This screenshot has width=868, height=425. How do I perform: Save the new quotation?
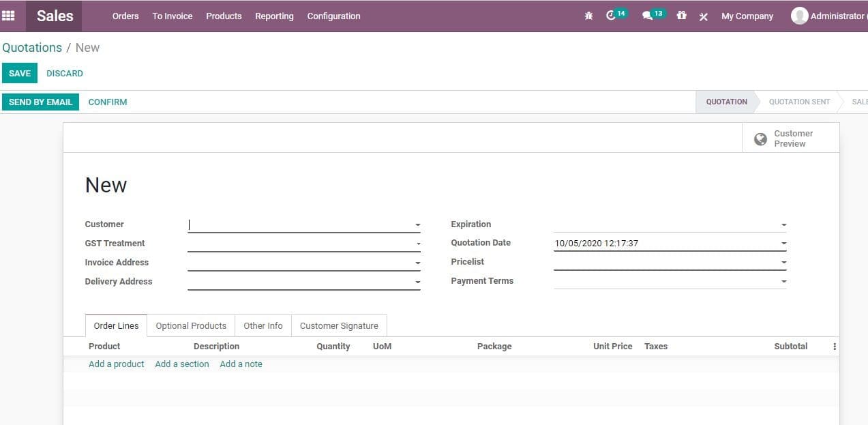pyautogui.click(x=19, y=73)
